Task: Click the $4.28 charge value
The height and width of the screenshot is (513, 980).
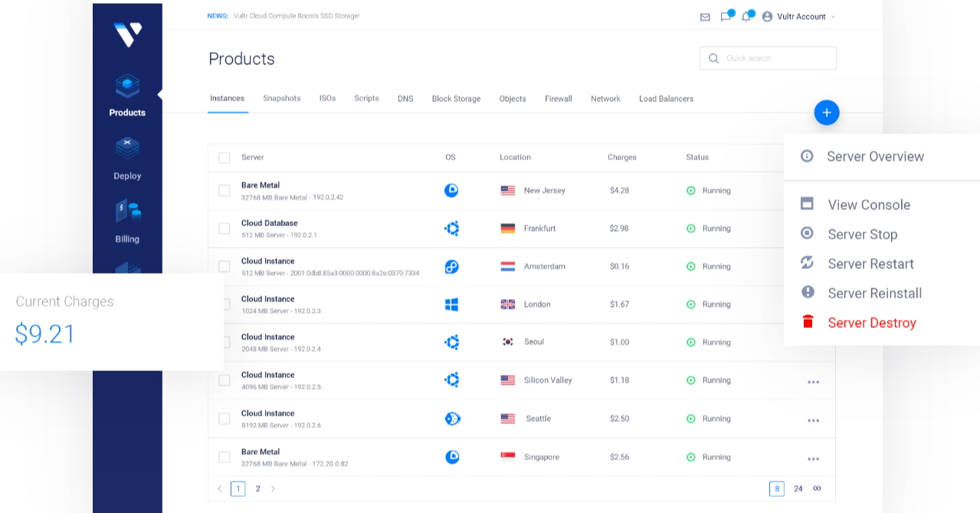Action: (619, 190)
